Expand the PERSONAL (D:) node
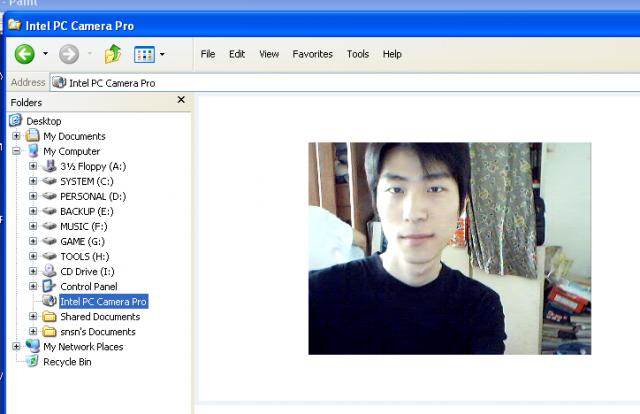 click(33, 196)
